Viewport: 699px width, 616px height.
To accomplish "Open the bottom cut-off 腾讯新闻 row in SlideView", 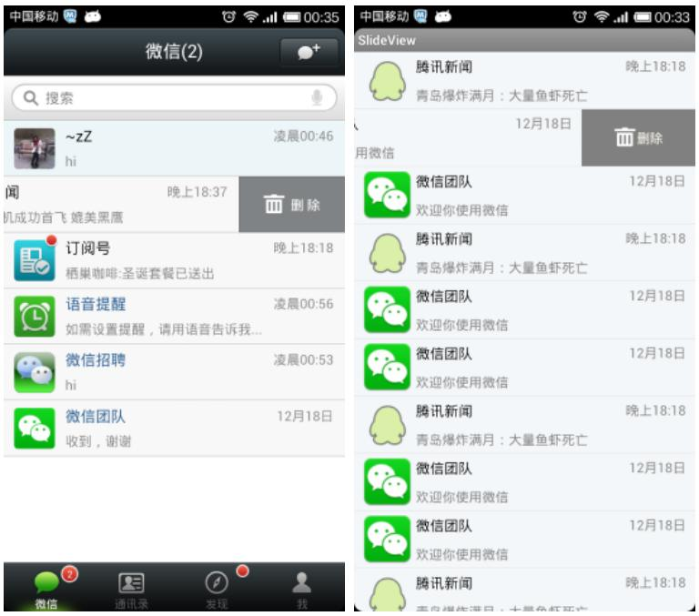I will point(524,591).
